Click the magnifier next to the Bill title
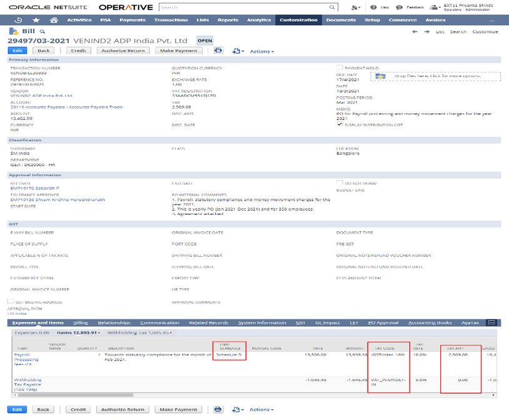509x420 pixels. coord(42,31)
